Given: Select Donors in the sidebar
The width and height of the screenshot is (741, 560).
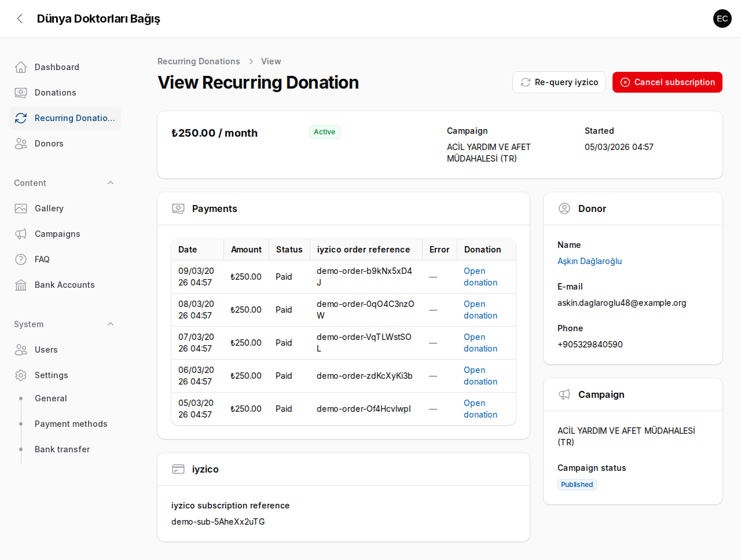Looking at the screenshot, I should tap(65, 144).
